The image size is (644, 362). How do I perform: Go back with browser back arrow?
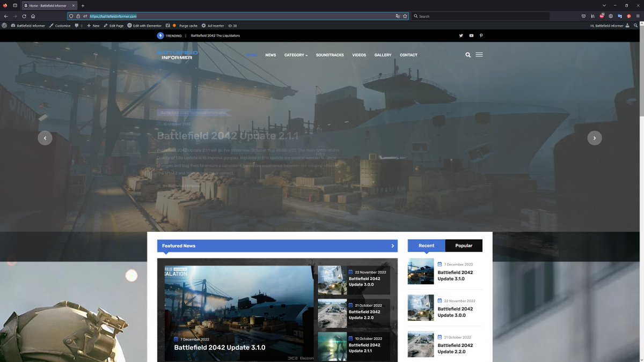tap(6, 16)
